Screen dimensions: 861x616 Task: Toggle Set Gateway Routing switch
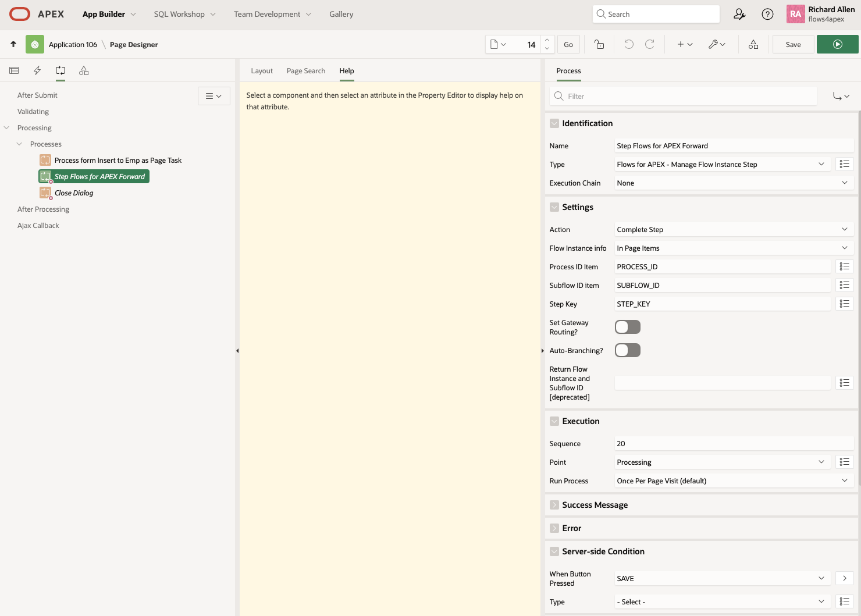tap(628, 327)
